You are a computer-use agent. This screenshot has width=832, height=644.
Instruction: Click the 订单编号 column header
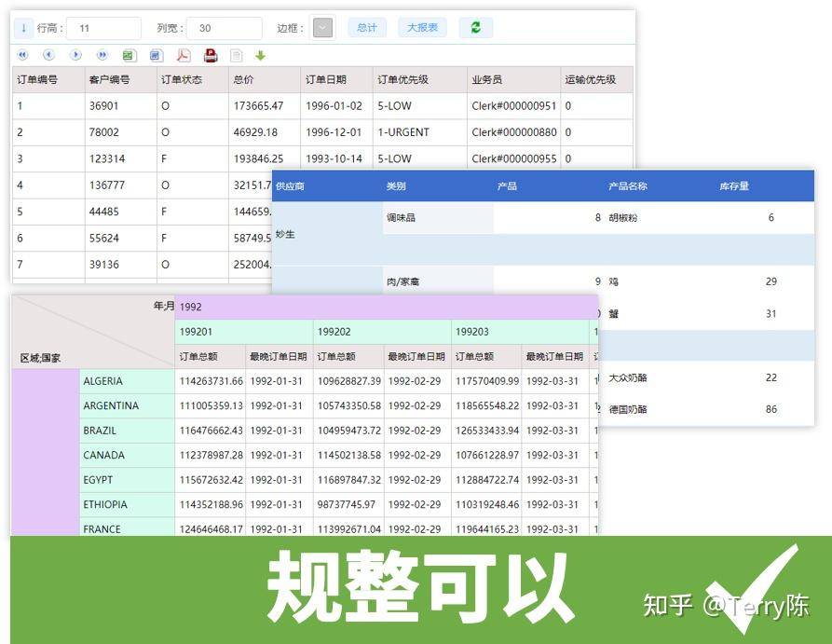pyautogui.click(x=48, y=79)
